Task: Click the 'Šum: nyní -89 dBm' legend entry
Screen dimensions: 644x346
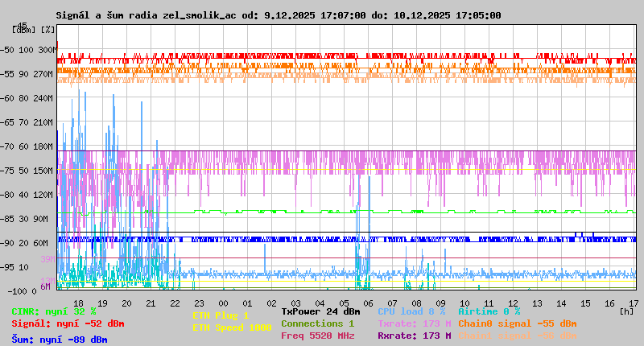Action: [60, 340]
